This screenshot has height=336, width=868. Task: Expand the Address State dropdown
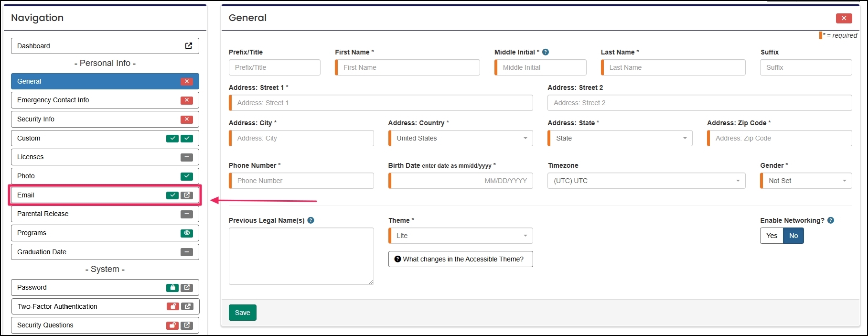coord(620,138)
